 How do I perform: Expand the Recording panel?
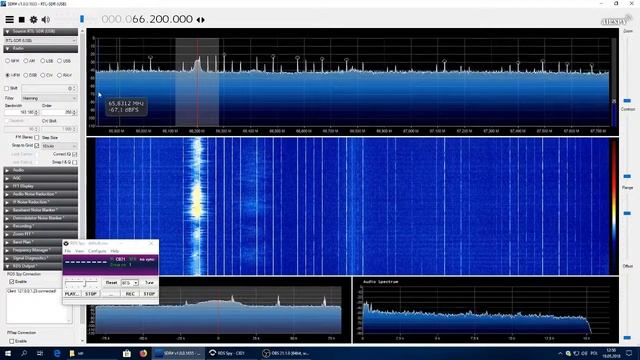point(40,226)
